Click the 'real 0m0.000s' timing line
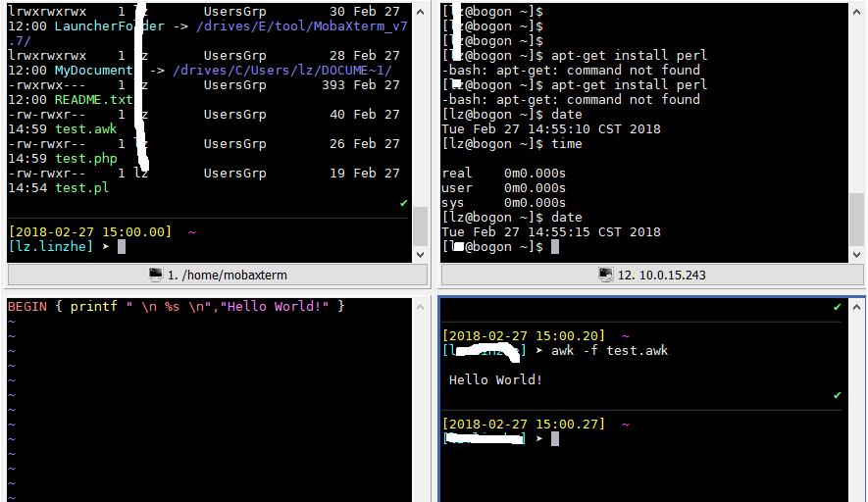868x502 pixels. 504,174
